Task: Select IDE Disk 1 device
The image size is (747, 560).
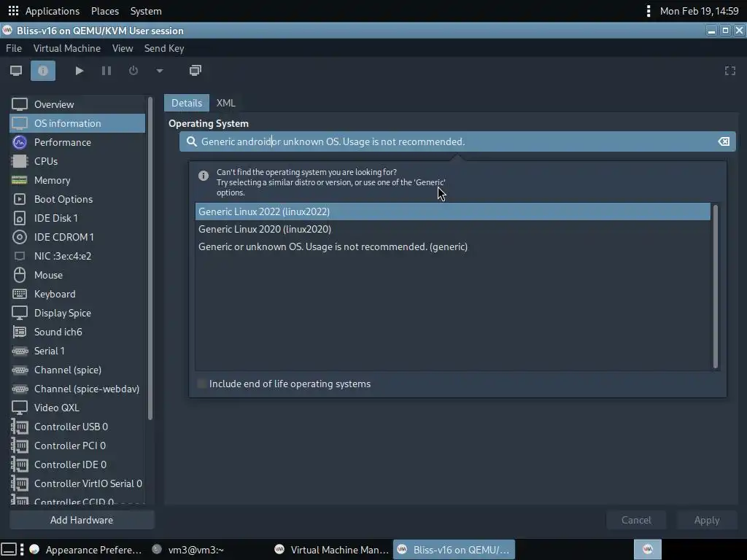Action: click(x=77, y=218)
